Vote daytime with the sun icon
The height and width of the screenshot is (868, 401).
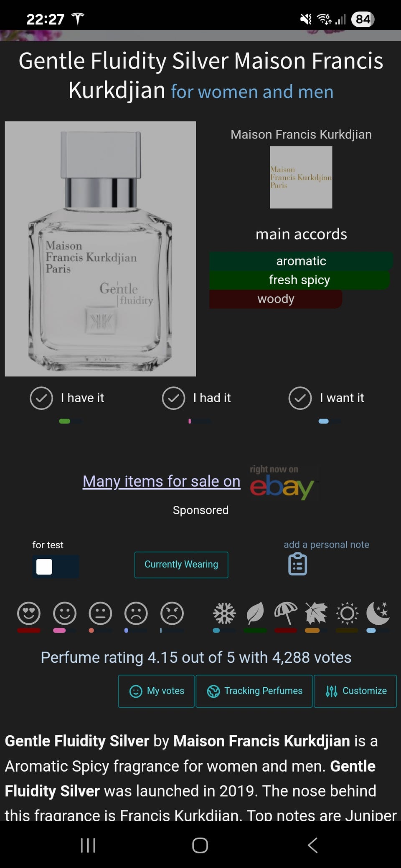(347, 613)
